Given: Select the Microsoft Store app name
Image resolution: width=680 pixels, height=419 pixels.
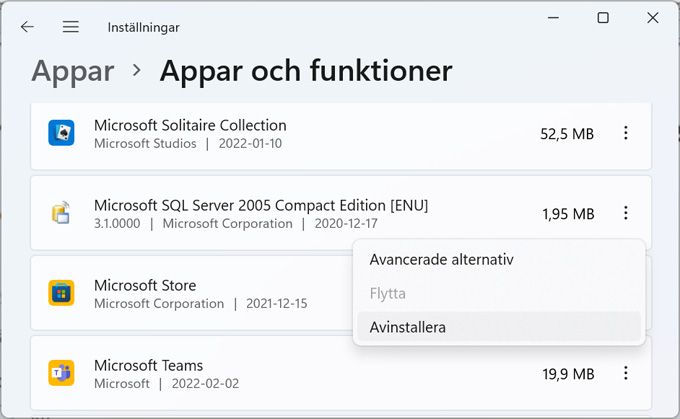Looking at the screenshot, I should click(x=145, y=285).
